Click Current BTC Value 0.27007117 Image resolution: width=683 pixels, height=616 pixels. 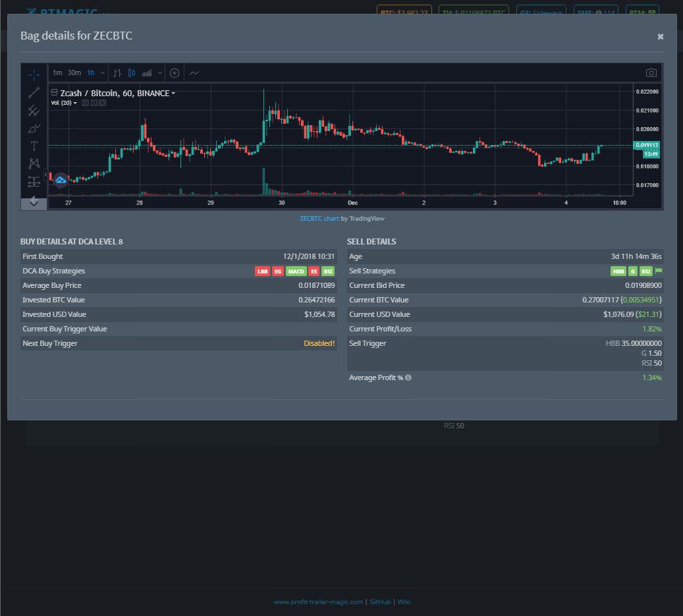(x=600, y=300)
